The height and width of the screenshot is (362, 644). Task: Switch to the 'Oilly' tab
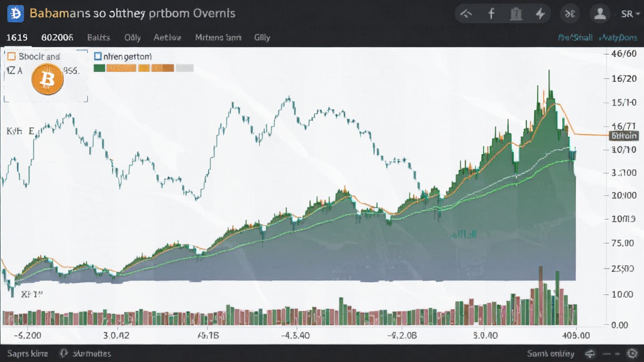point(133,37)
